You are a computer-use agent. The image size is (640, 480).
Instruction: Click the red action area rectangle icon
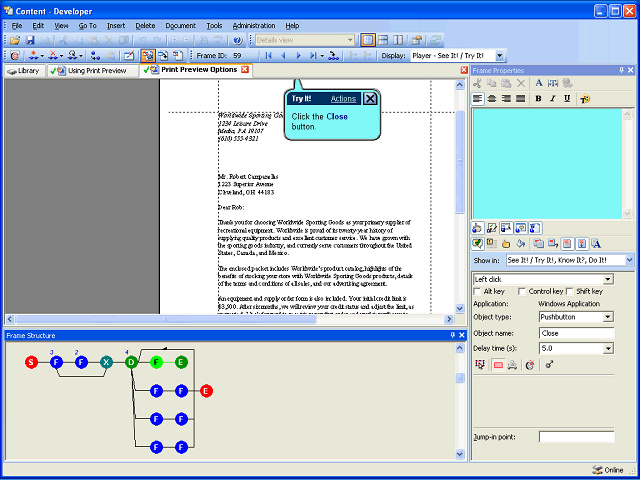498,365
